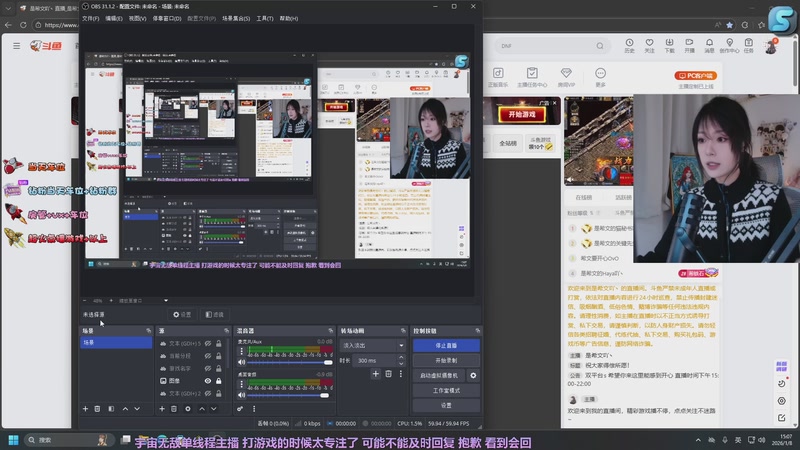Viewport: 800px width, 450px height.
Task: Open 麦克风/Aux channel options dots
Action: point(241,352)
